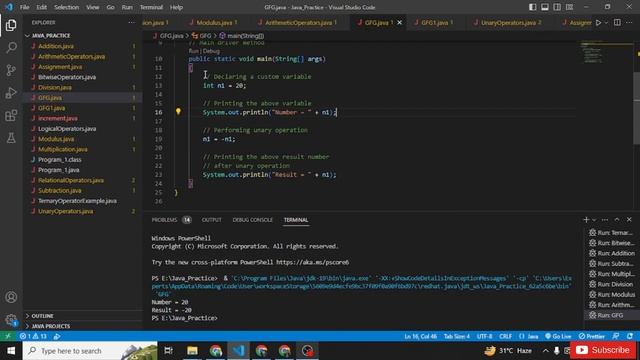
Task: Click the remote window status bar icon
Action: 7,336
